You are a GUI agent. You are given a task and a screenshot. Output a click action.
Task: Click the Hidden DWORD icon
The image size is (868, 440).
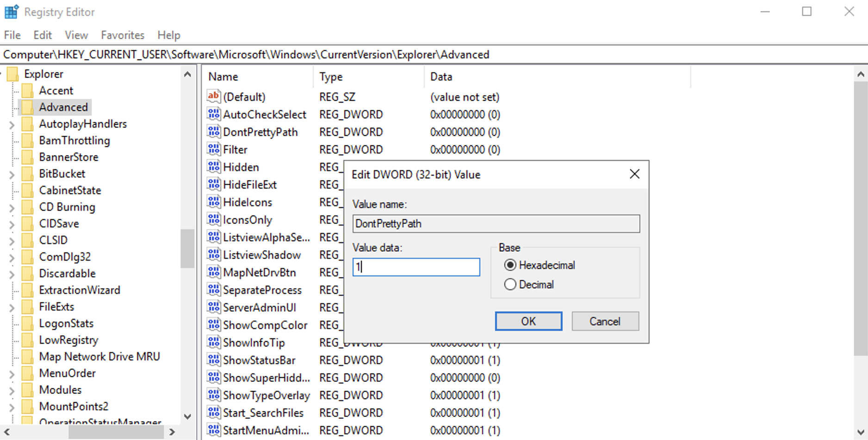pos(213,167)
